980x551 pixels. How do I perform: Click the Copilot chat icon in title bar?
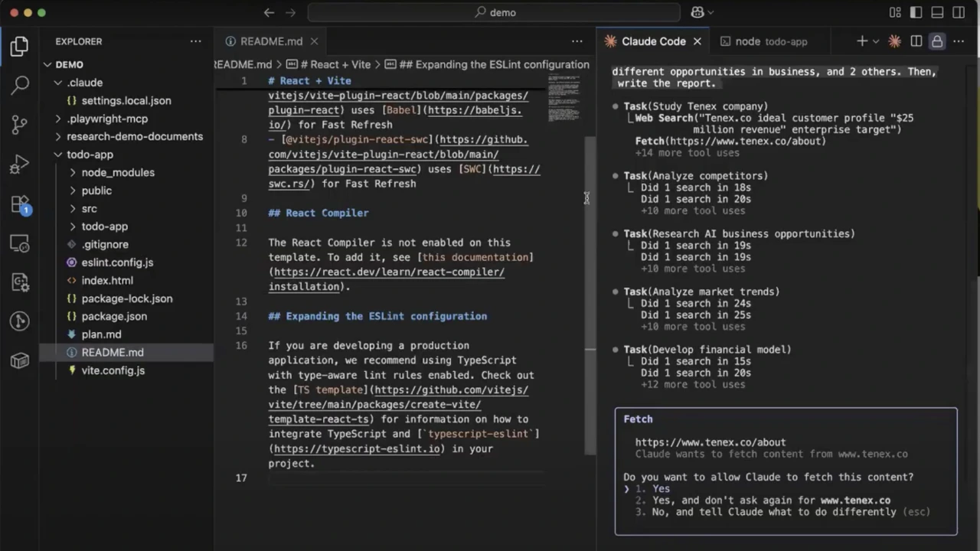pos(697,12)
